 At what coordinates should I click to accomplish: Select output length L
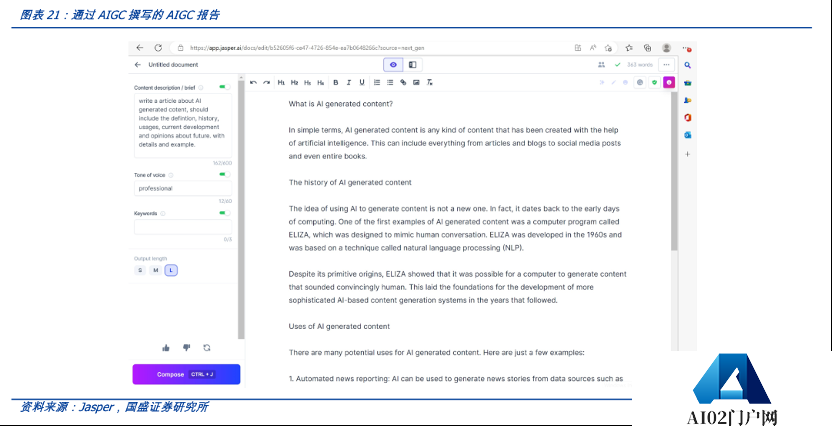(171, 270)
